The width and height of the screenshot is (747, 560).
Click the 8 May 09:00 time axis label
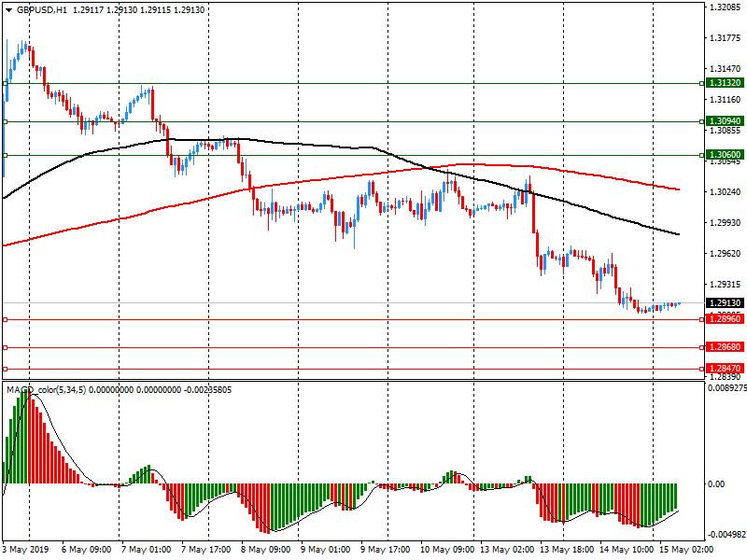pos(265,550)
